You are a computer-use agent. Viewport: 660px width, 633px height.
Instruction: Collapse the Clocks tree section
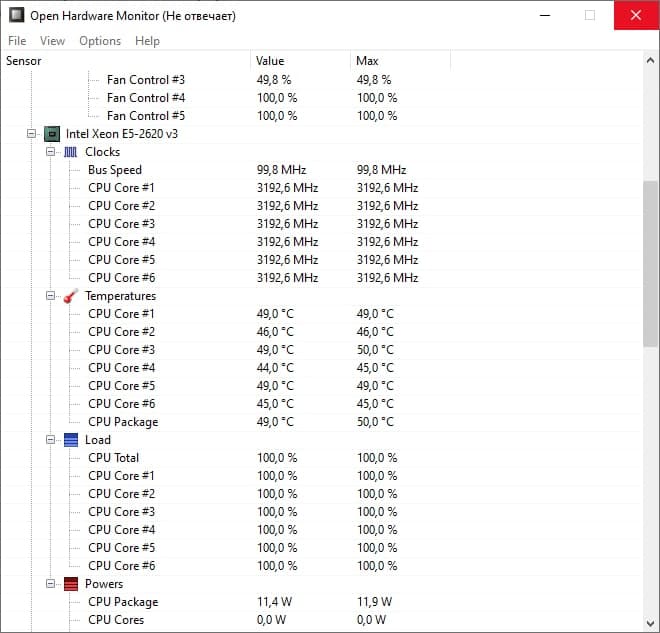click(50, 152)
